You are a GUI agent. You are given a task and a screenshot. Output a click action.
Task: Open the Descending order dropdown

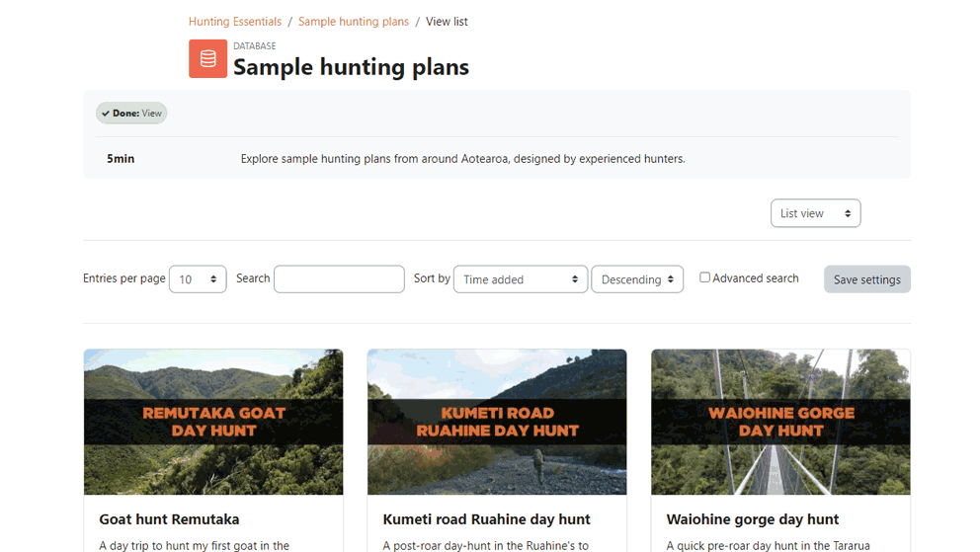click(x=637, y=279)
